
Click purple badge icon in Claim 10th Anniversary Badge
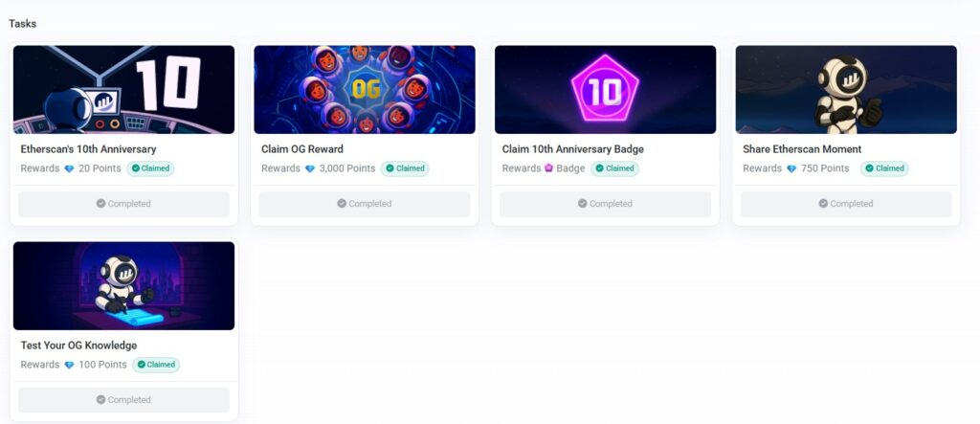pos(549,168)
